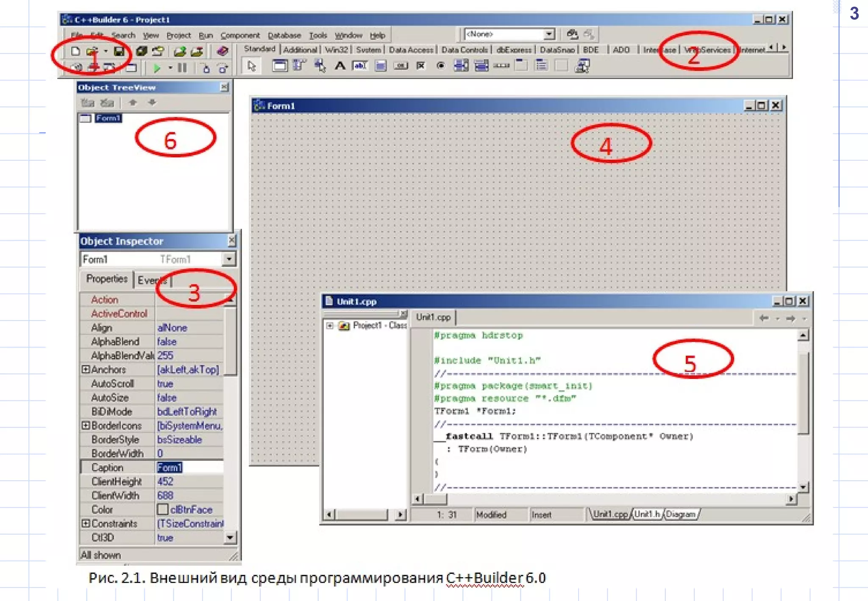Image resolution: width=868 pixels, height=601 pixels.
Task: Click the New file toolbar icon
Action: pyautogui.click(x=75, y=51)
